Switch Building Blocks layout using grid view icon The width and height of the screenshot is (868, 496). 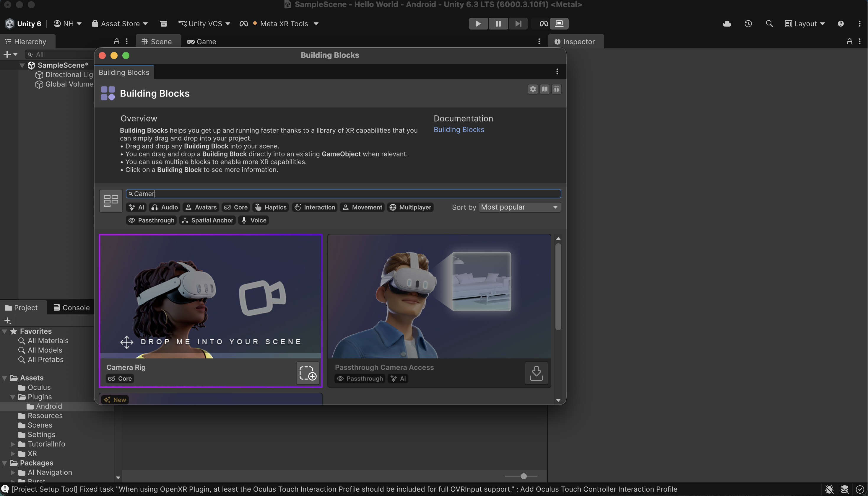110,200
